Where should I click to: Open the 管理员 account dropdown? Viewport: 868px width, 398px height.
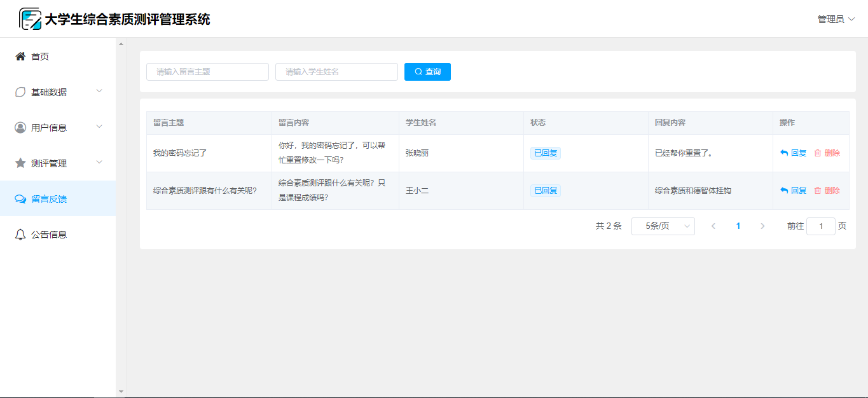pyautogui.click(x=836, y=19)
